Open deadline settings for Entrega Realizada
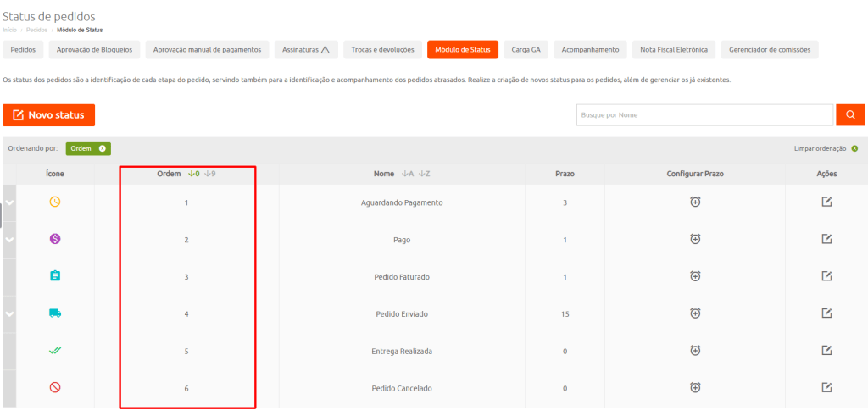The image size is (868, 416). pyautogui.click(x=694, y=351)
